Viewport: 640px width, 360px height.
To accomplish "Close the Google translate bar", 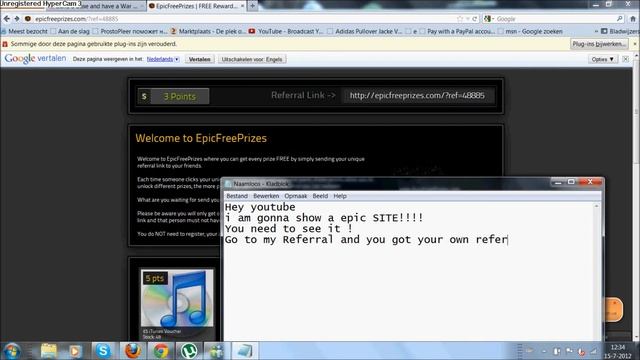I will [x=625, y=59].
